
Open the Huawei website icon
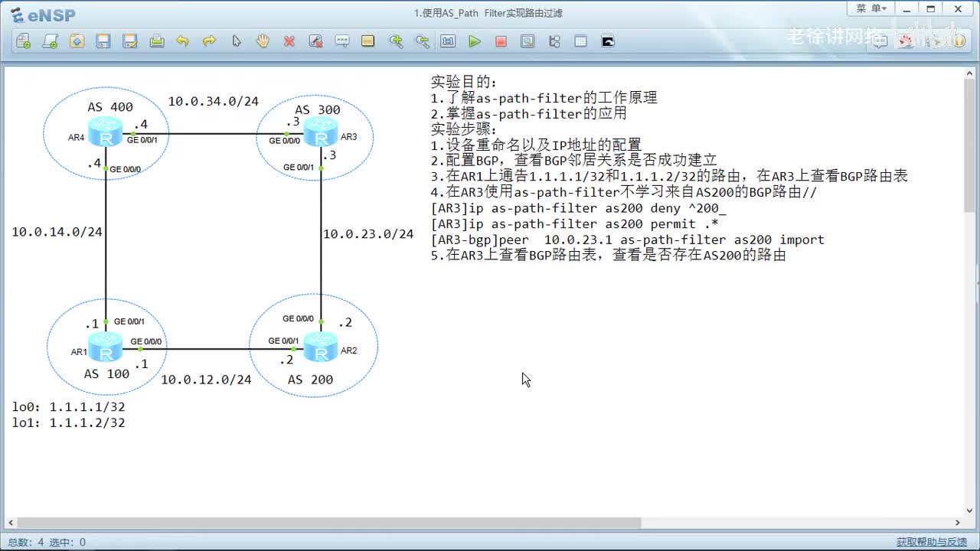(x=907, y=41)
